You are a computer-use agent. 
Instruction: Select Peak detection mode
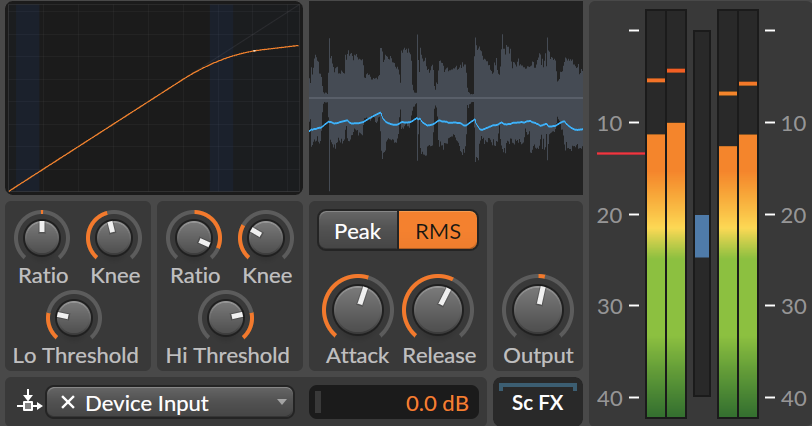pyautogui.click(x=358, y=231)
